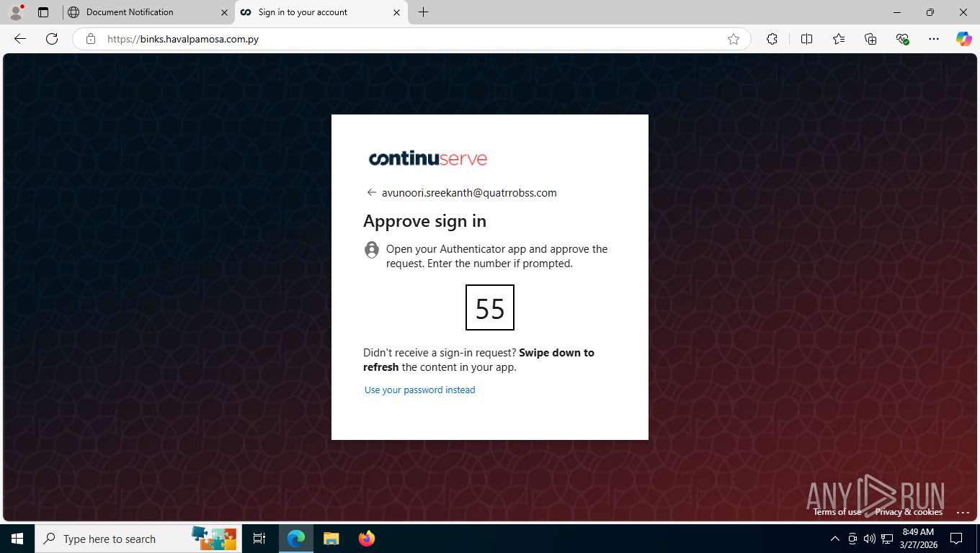Click the footer ellipsis more options

coord(963,512)
